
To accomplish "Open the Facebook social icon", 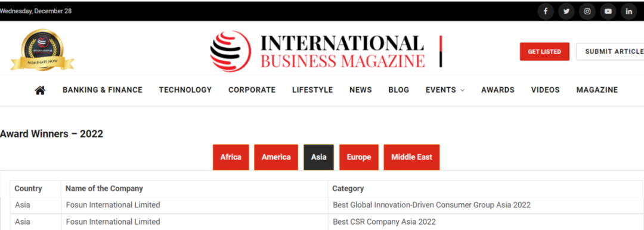I will [x=546, y=11].
